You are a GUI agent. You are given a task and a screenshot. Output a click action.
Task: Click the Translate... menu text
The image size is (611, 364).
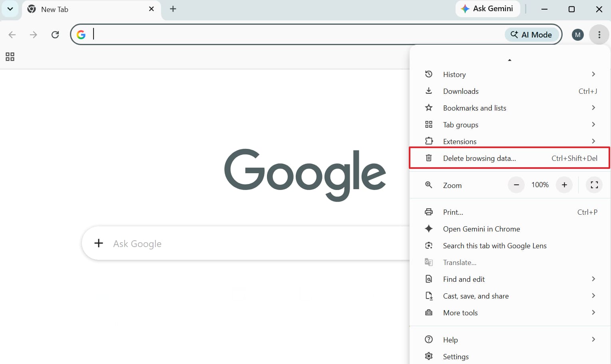[x=460, y=262]
